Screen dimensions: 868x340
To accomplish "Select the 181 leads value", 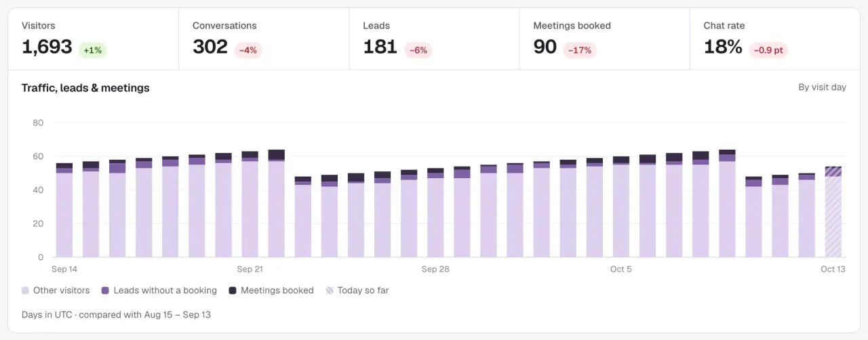I will [x=380, y=47].
